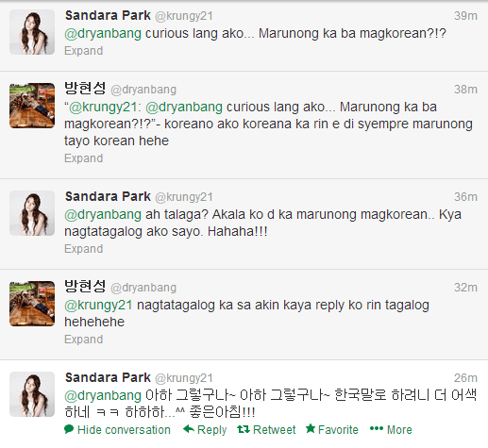
Task: Click the 39m timestamp of the first tweet
Action: [x=465, y=15]
